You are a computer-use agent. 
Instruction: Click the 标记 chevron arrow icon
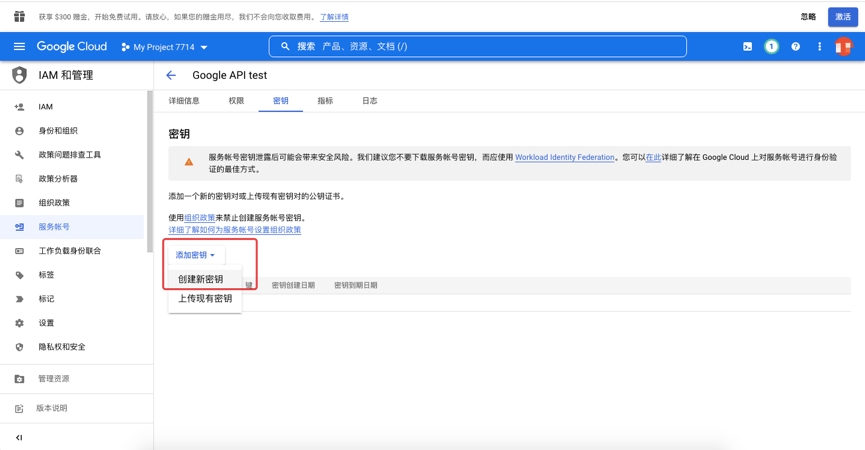click(x=19, y=299)
